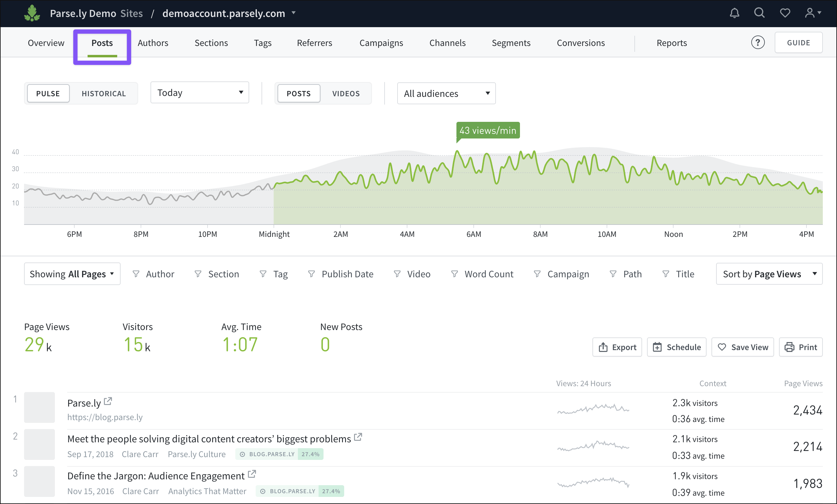Viewport: 837px width, 504px height.
Task: Open the search magnifier icon
Action: [x=760, y=13]
